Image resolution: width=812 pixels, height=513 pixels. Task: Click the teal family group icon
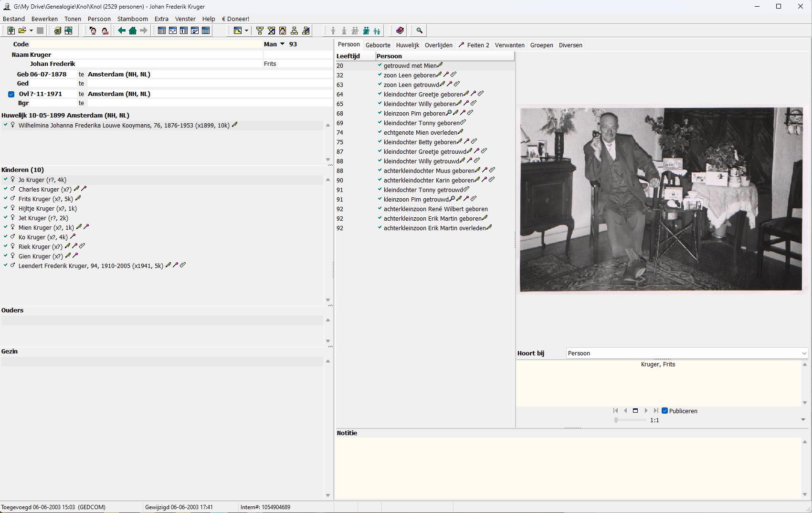pyautogui.click(x=366, y=31)
